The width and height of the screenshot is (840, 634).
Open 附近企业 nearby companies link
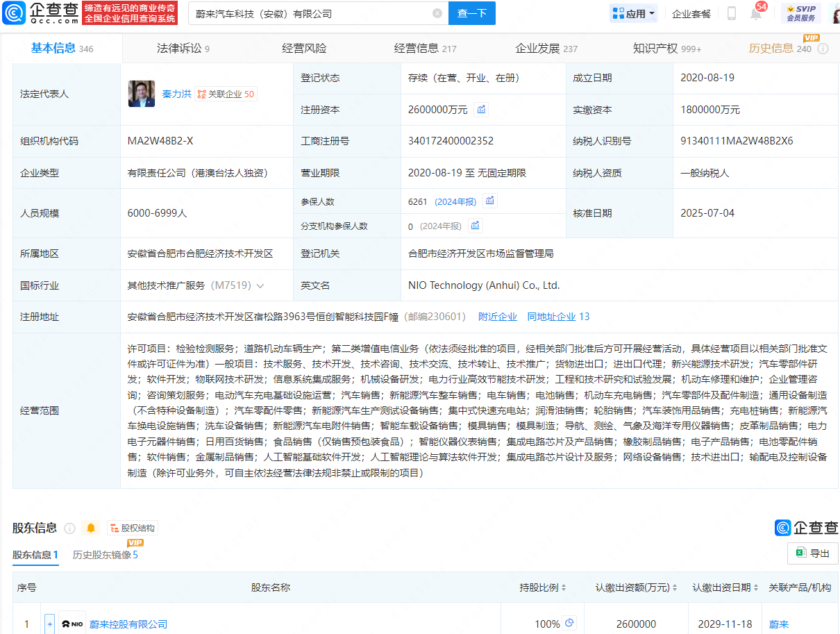click(498, 317)
